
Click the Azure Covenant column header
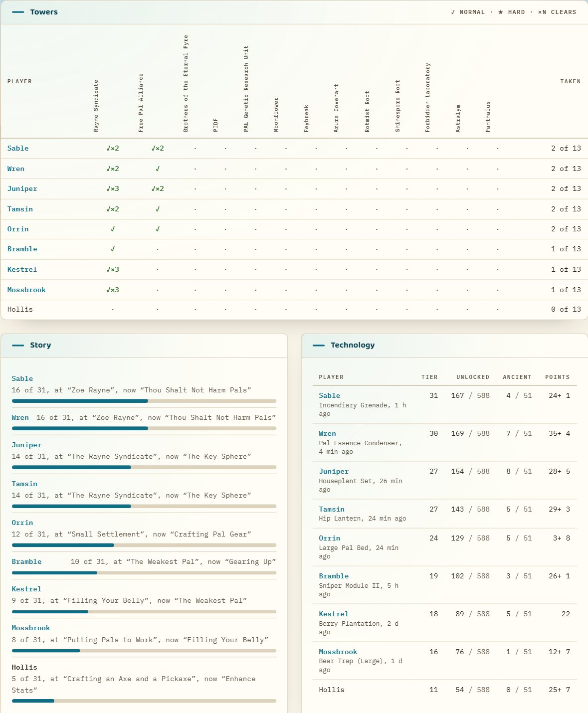(x=337, y=108)
